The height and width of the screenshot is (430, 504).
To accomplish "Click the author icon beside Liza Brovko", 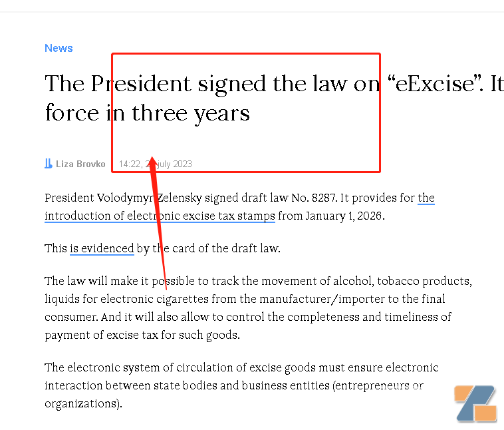I will click(x=49, y=164).
